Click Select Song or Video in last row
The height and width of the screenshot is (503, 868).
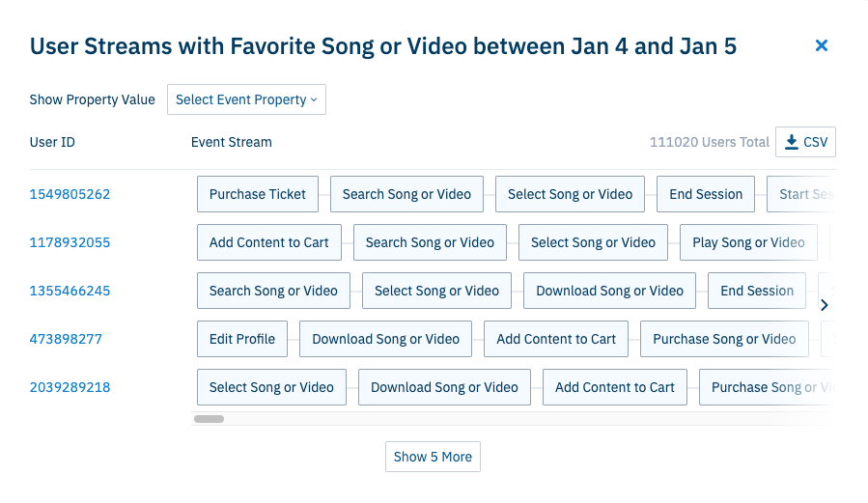[271, 387]
